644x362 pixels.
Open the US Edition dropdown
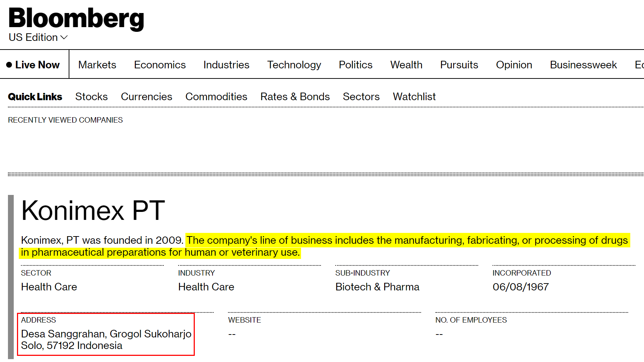(38, 38)
